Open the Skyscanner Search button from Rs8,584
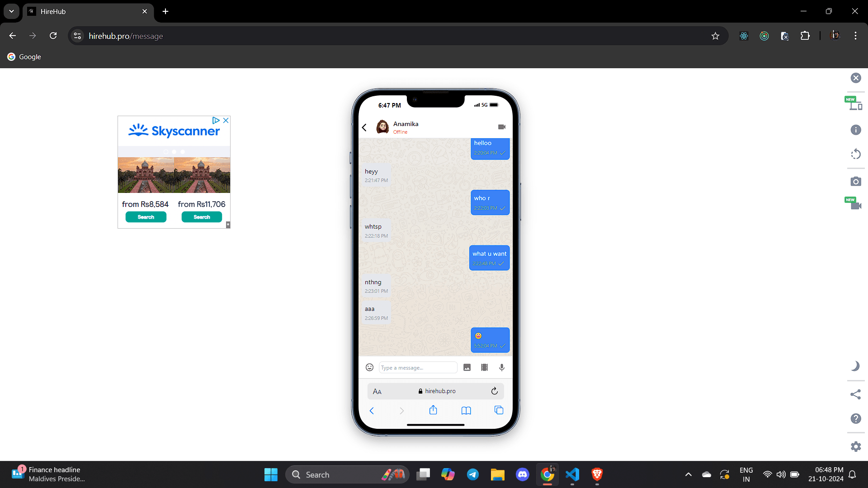The image size is (868, 488). 146,217
